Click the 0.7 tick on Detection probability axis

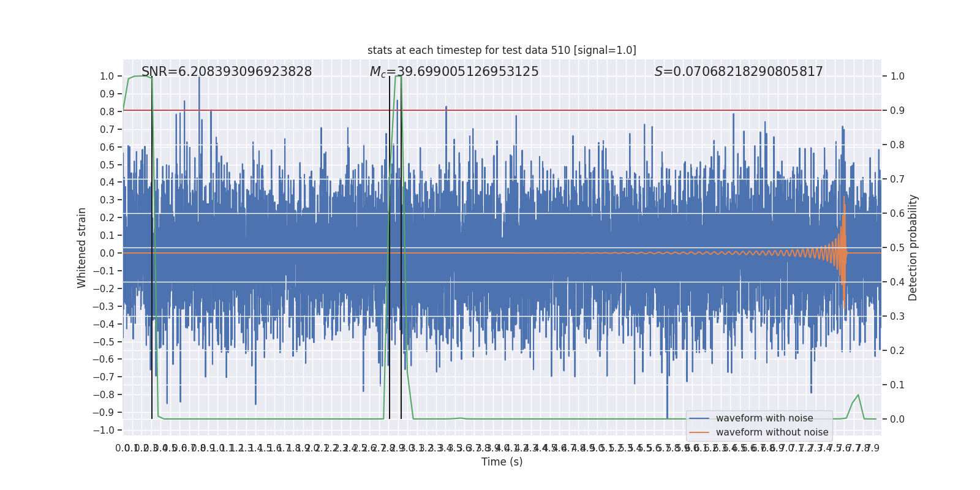click(897, 179)
